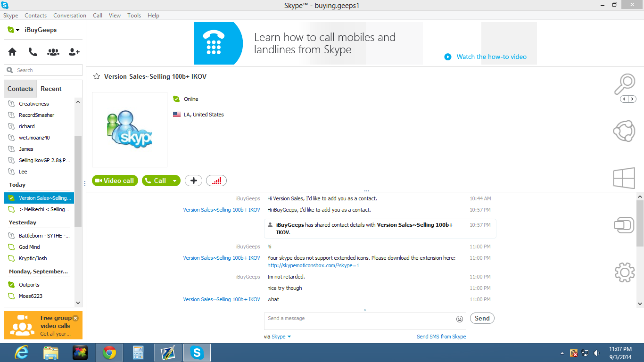Open Calculator from the taskbar

[x=138, y=353]
